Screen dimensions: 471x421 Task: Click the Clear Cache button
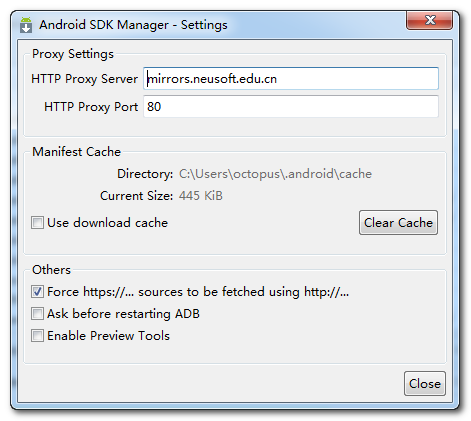398,222
